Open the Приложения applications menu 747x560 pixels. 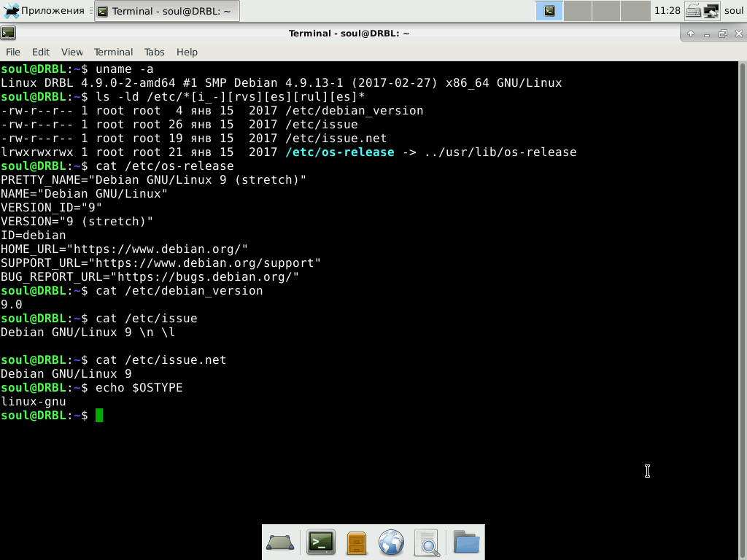point(44,10)
